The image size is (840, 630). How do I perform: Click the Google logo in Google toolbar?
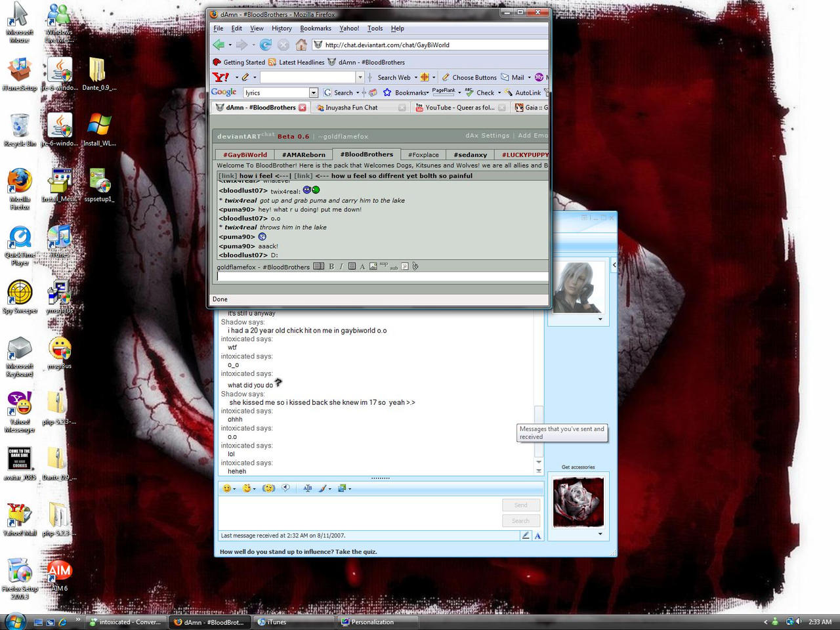(224, 92)
